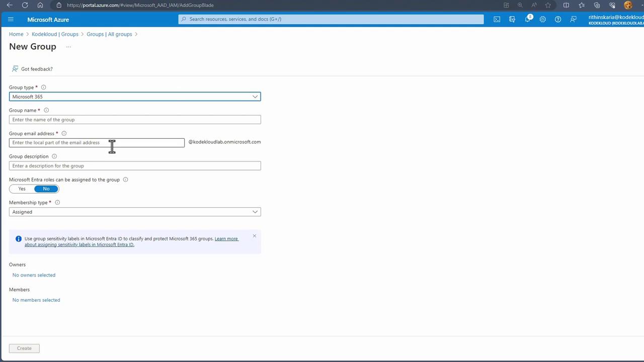This screenshot has width=644, height=362.
Task: Focus the Group name input field
Action: click(135, 120)
